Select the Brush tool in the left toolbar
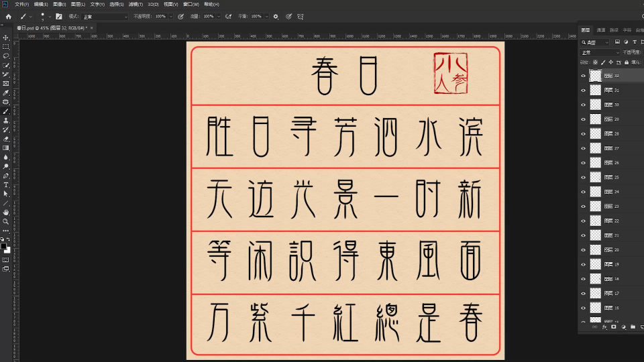Viewport: 644px width, 362px height. pyautogui.click(x=6, y=112)
